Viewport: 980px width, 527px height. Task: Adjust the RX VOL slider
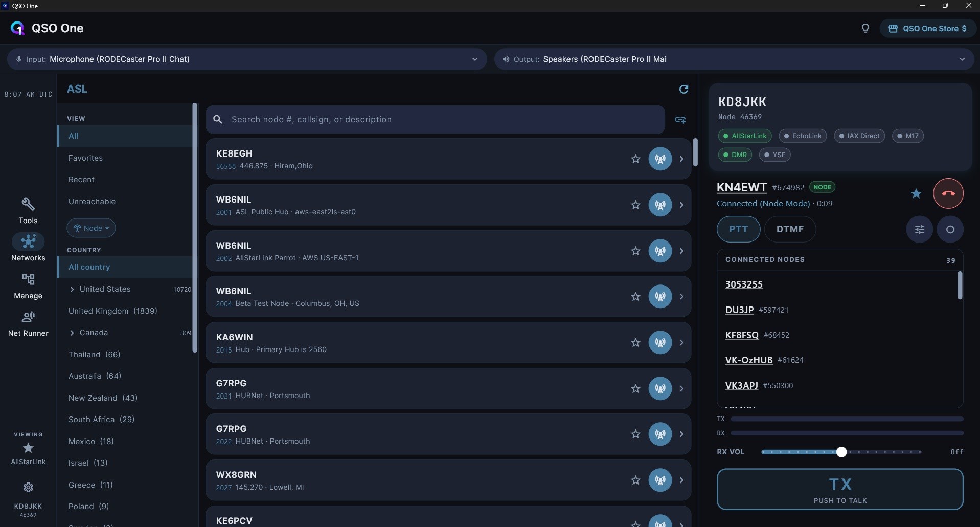coord(841,452)
